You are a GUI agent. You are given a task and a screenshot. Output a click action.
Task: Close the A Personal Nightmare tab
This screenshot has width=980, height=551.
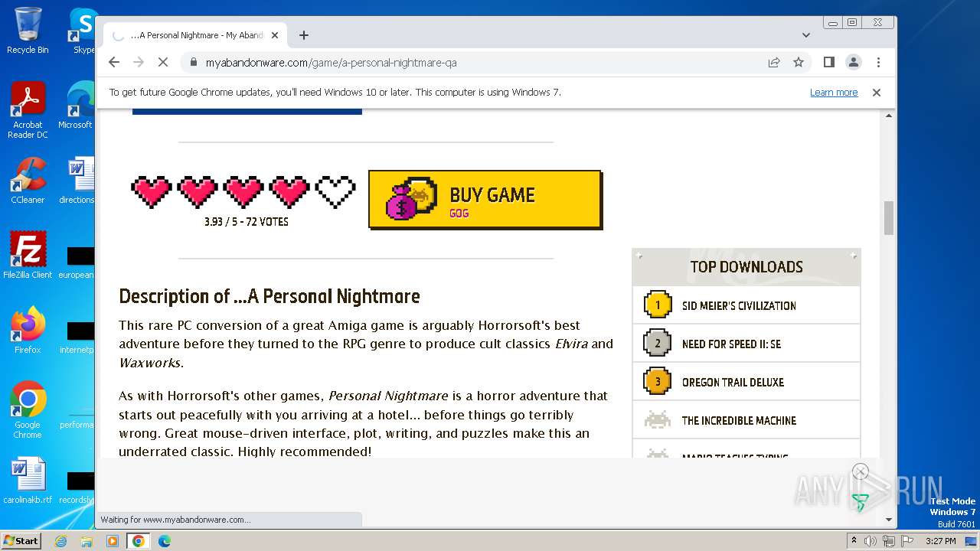click(276, 35)
